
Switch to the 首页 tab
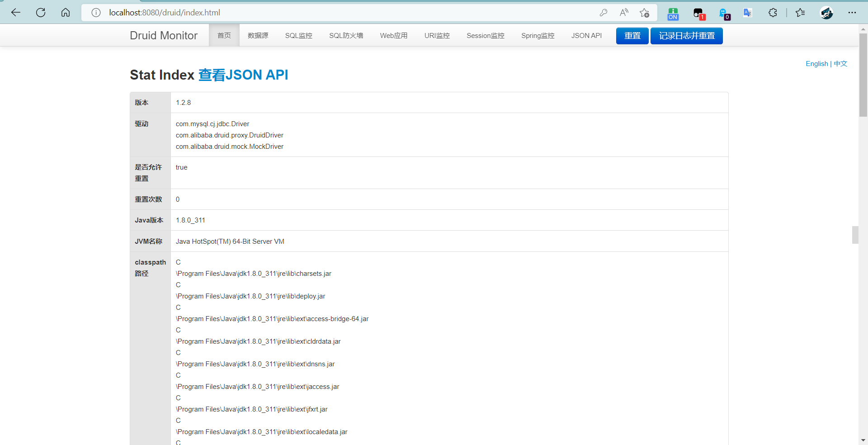(x=224, y=35)
